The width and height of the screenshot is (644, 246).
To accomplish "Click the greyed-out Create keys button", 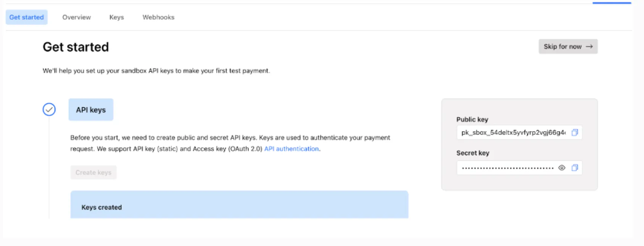I will tap(93, 172).
